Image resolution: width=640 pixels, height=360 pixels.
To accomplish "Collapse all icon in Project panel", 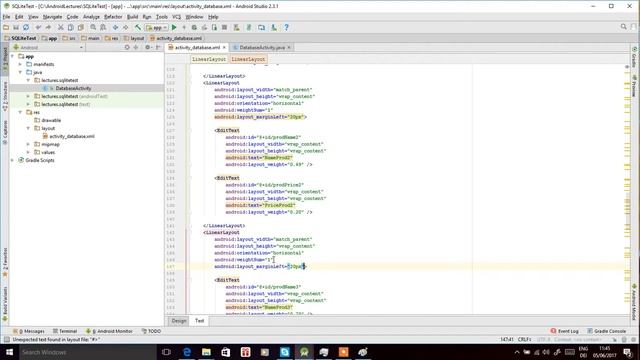I will [x=136, y=47].
